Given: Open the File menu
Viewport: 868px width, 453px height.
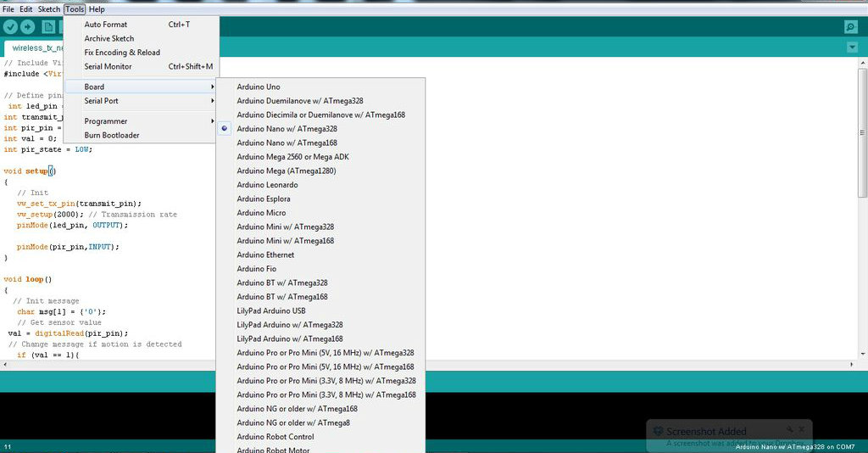Looking at the screenshot, I should point(8,8).
